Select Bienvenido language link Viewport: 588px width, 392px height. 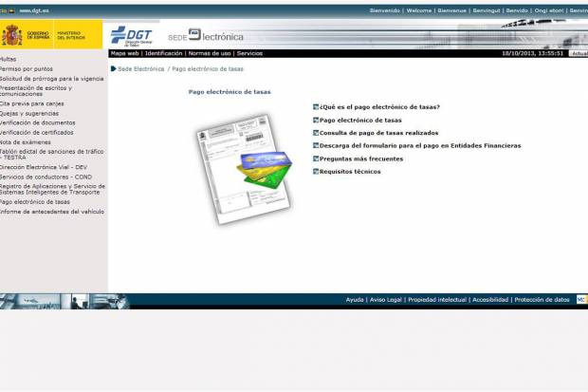pos(385,10)
